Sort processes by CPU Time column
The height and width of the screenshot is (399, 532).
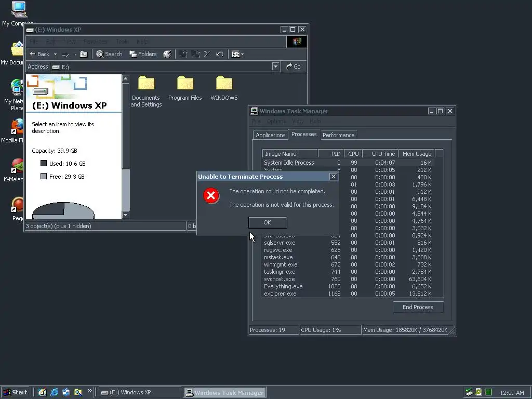pos(380,154)
